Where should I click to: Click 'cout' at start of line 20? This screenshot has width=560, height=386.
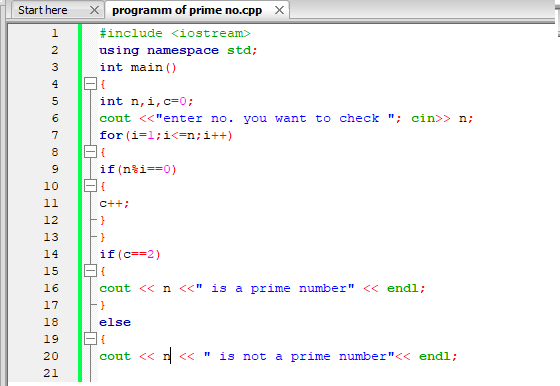pos(115,356)
